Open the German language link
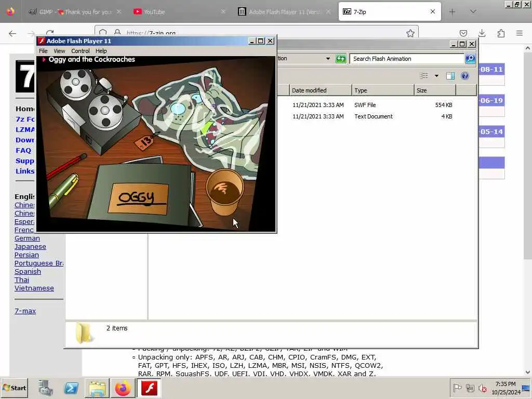 click(x=27, y=238)
